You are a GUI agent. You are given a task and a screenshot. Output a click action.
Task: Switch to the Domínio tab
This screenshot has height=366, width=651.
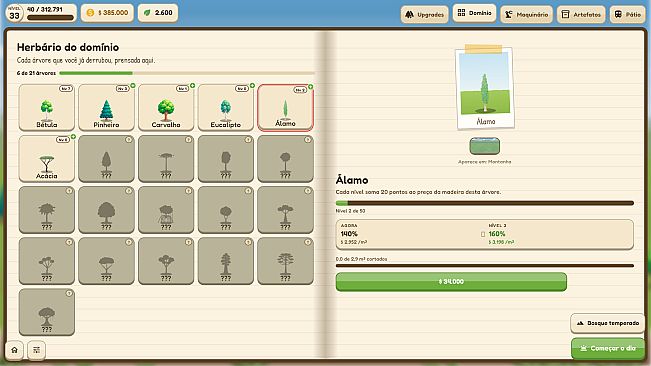coord(474,13)
